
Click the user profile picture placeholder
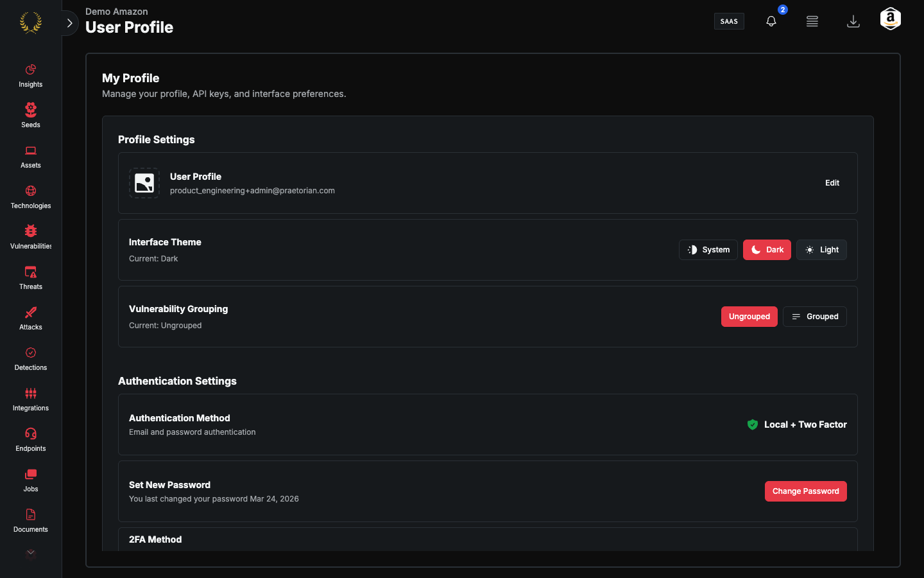tap(144, 183)
